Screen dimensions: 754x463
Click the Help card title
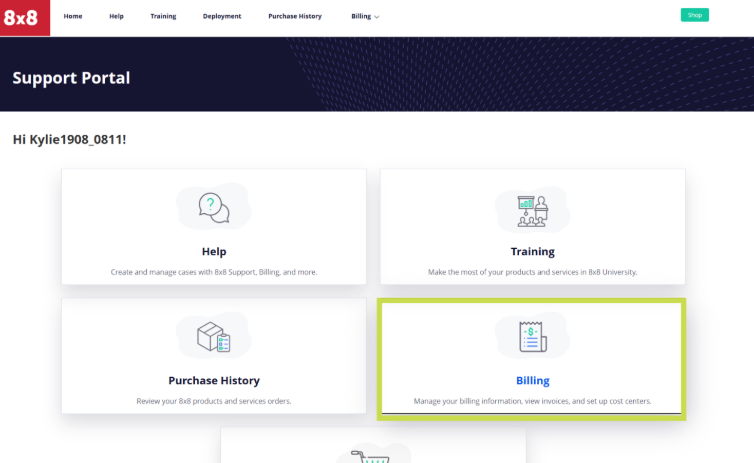213,252
